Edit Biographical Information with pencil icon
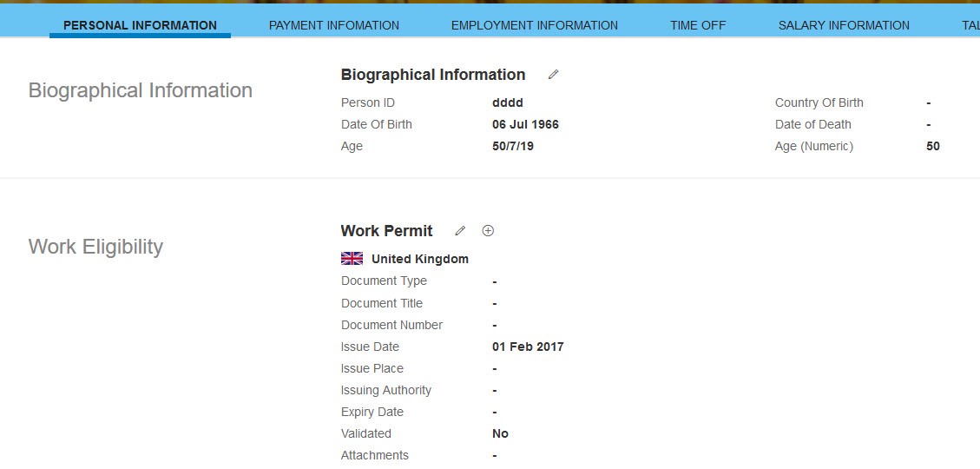This screenshot has width=980, height=469. click(x=553, y=75)
